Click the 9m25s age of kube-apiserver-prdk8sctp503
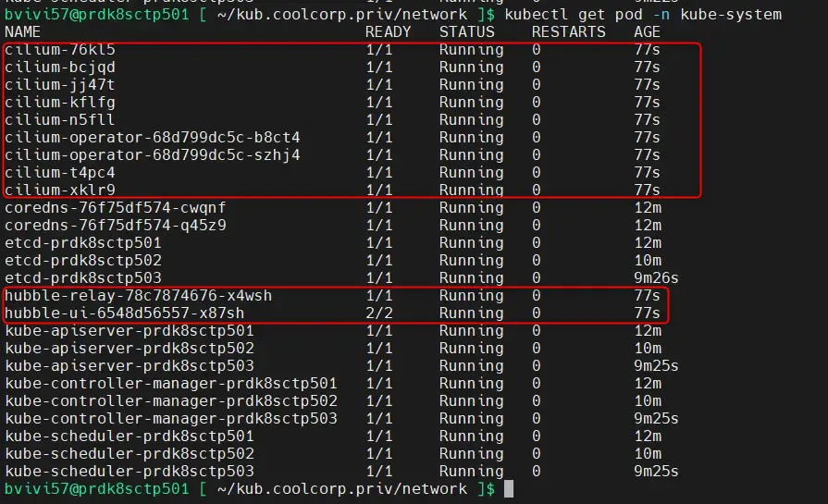Viewport: 828px width, 504px height. (656, 365)
